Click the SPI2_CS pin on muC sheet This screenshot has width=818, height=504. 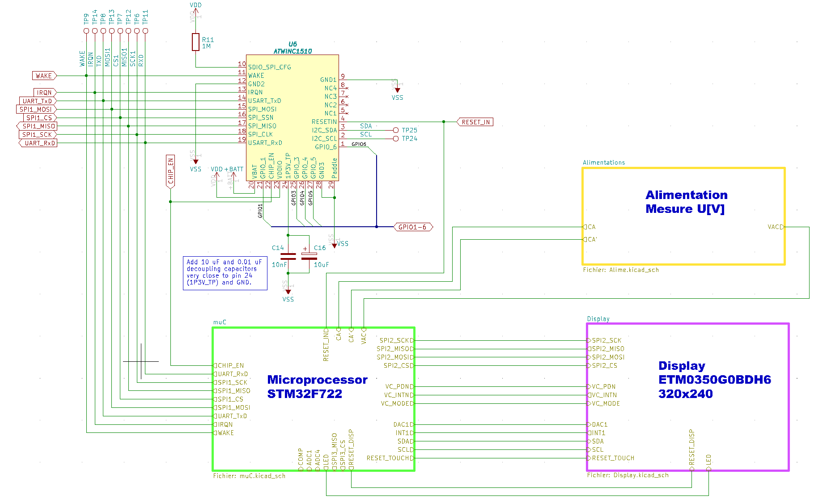click(399, 365)
